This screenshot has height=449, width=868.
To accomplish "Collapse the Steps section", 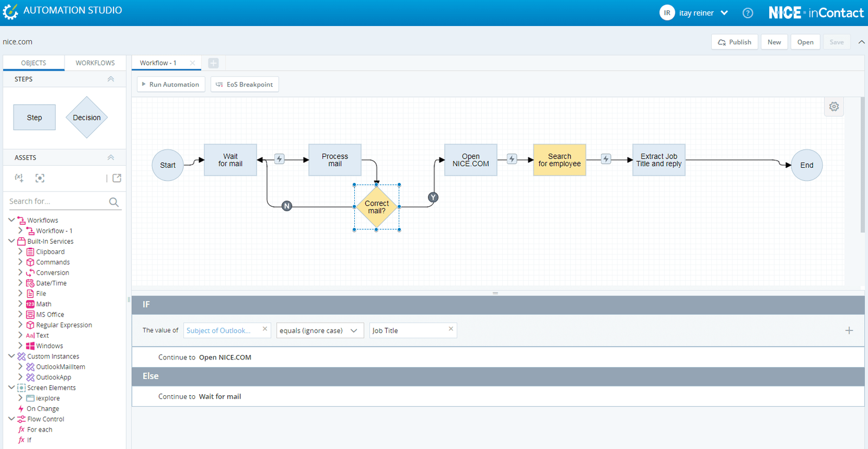I will 111,79.
